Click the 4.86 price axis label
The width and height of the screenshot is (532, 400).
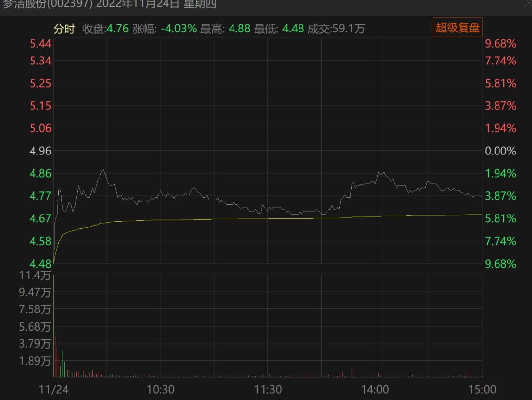point(40,174)
